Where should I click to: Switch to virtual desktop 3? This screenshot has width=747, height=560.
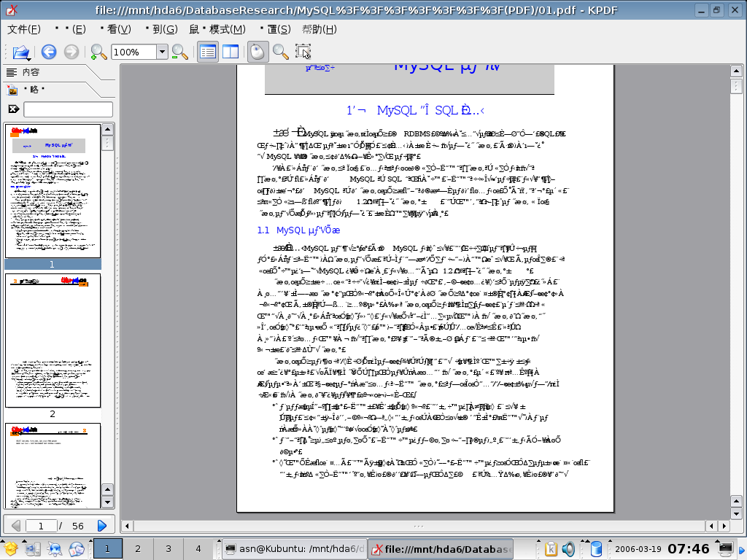click(169, 548)
